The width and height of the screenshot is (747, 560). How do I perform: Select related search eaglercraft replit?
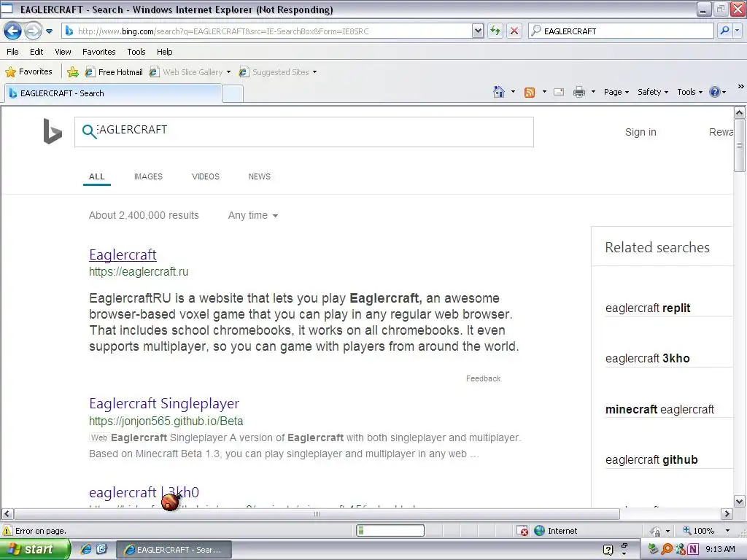point(648,308)
